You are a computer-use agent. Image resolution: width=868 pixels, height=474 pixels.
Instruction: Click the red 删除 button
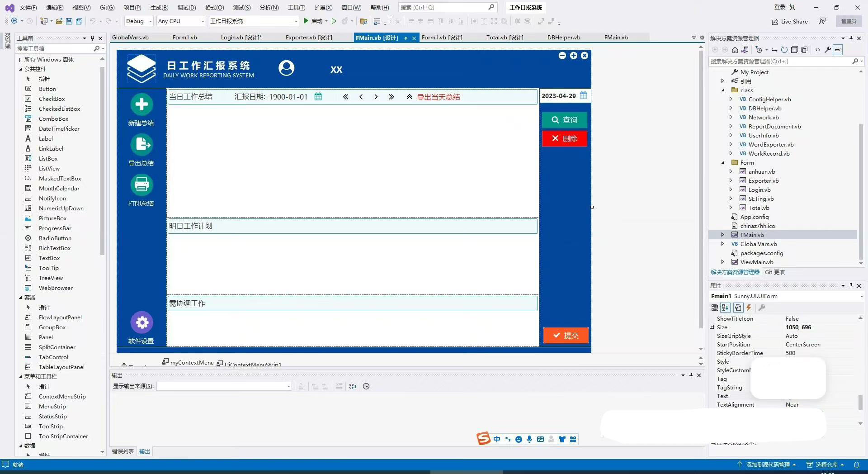(565, 138)
